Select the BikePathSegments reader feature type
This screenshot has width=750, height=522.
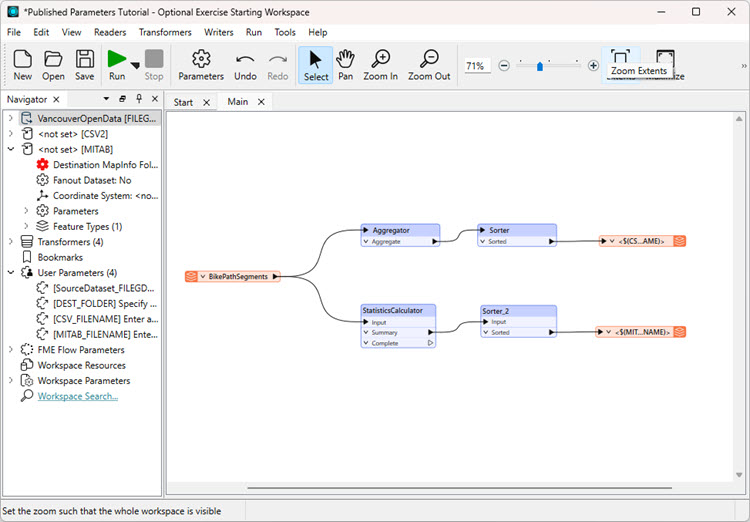(x=233, y=277)
